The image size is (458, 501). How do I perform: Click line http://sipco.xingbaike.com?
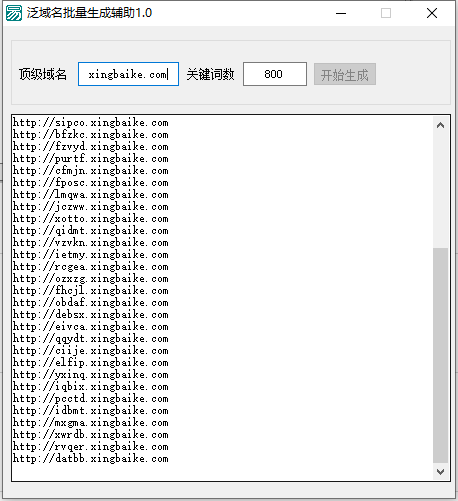click(x=91, y=123)
